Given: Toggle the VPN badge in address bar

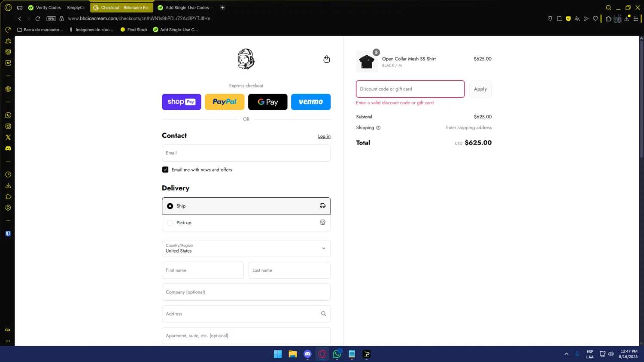Looking at the screenshot, I should (51, 18).
